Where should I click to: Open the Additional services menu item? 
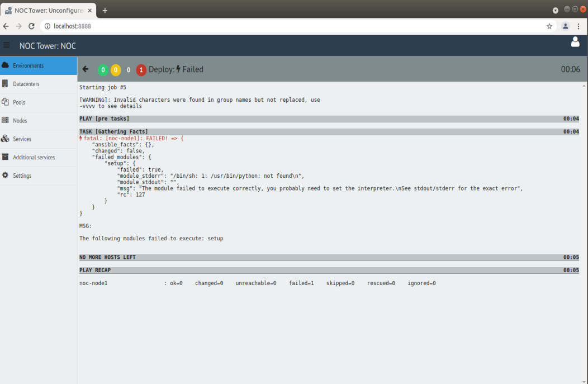(39, 158)
